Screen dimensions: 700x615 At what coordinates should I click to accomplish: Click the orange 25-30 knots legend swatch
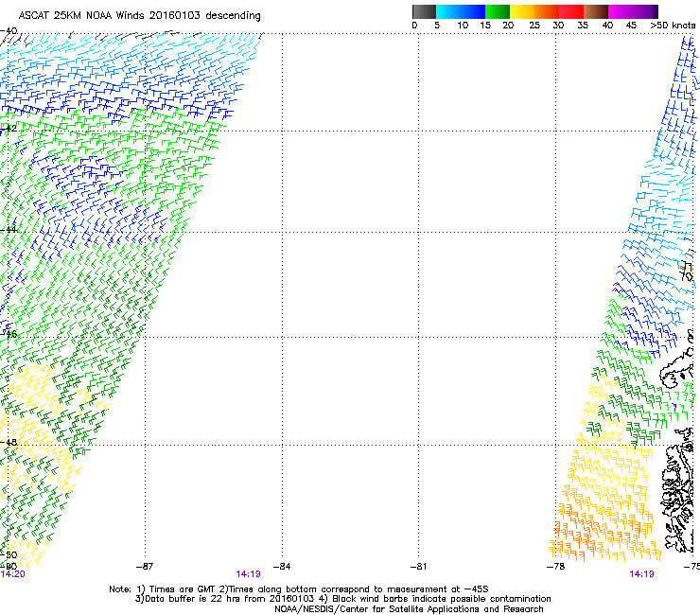(x=548, y=11)
